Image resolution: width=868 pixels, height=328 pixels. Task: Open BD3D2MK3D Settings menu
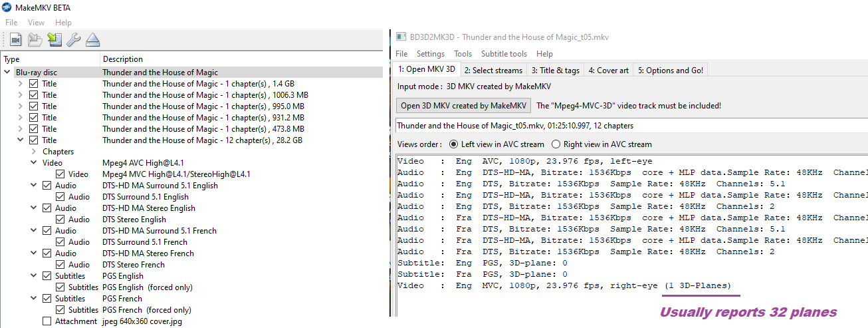tap(431, 54)
